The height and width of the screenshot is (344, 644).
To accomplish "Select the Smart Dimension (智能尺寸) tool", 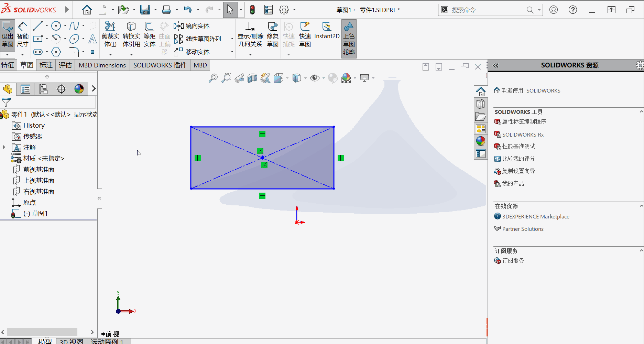I will point(22,34).
